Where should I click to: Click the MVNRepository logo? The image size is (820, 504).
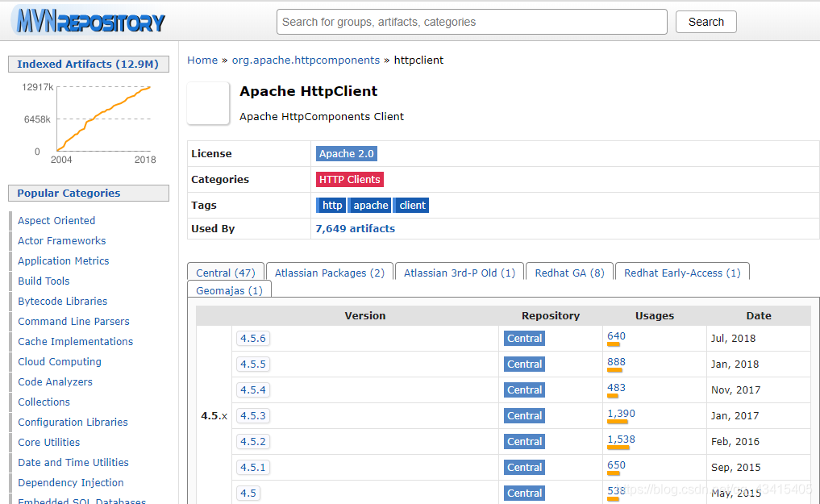coord(89,22)
